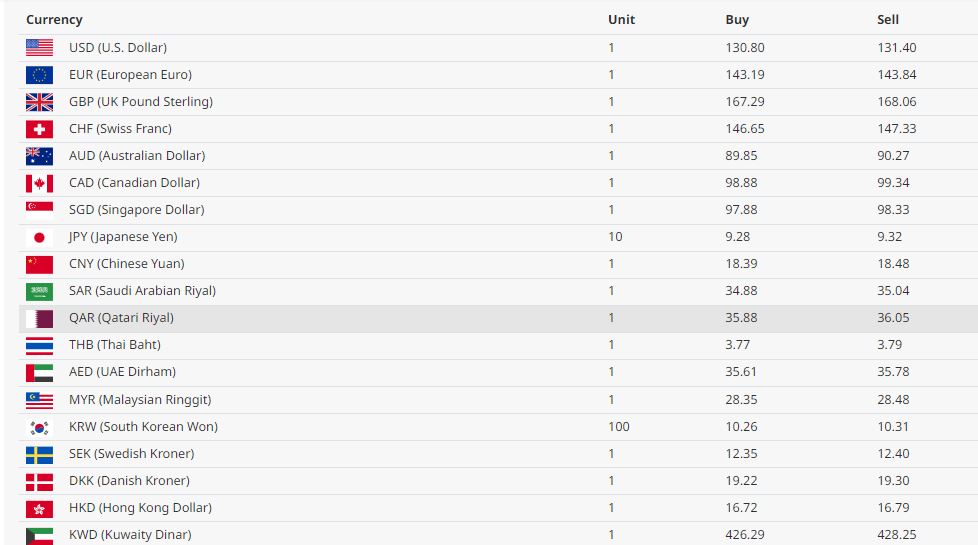The width and height of the screenshot is (978, 545).
Task: Select the THB (Thai Baht) row label
Action: [114, 345]
